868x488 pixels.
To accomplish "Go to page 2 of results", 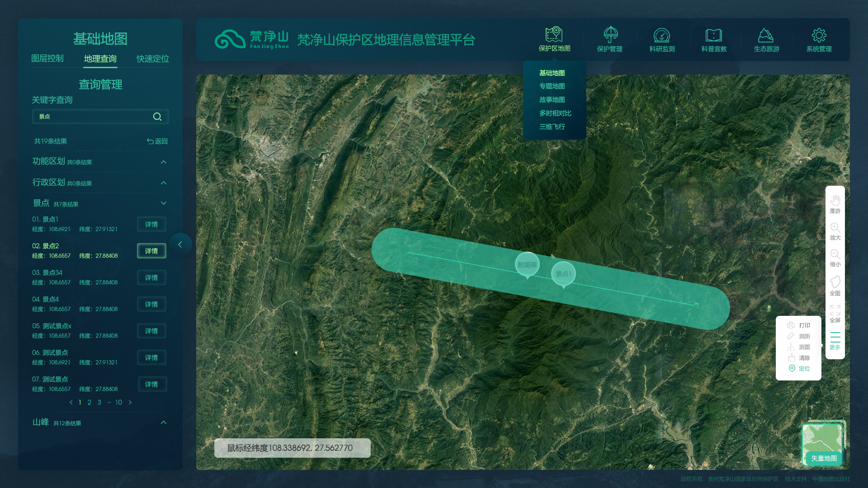I will click(90, 403).
